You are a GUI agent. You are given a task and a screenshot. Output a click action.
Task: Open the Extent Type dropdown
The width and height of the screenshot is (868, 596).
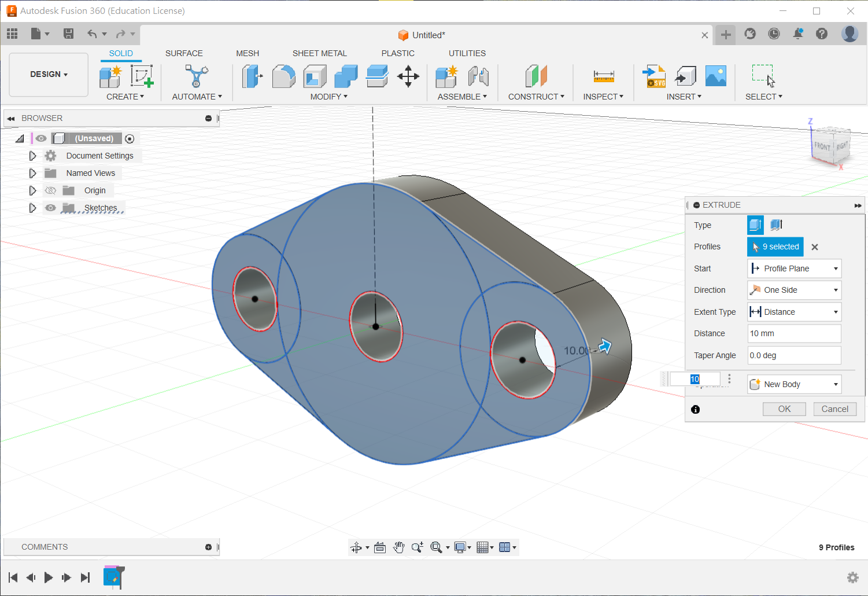click(x=794, y=312)
